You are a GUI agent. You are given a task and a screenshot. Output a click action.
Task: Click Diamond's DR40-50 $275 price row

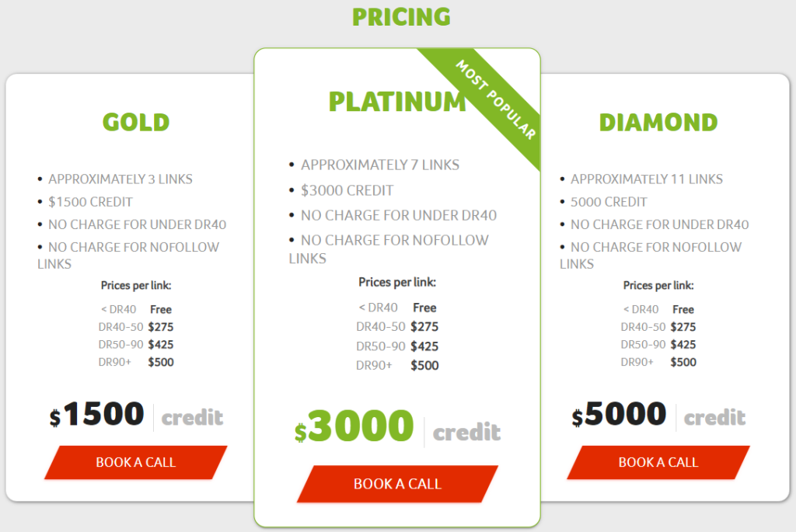(658, 327)
